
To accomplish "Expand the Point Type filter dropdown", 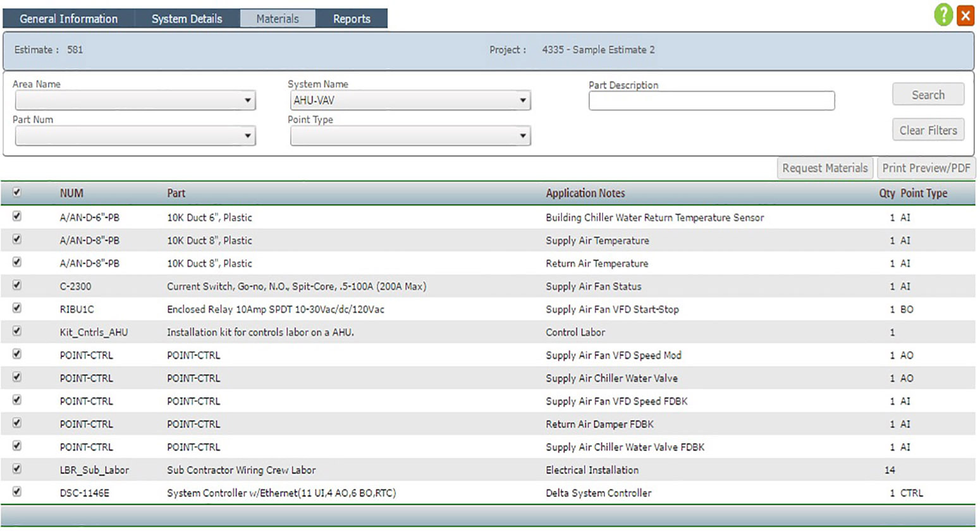I will [x=410, y=136].
